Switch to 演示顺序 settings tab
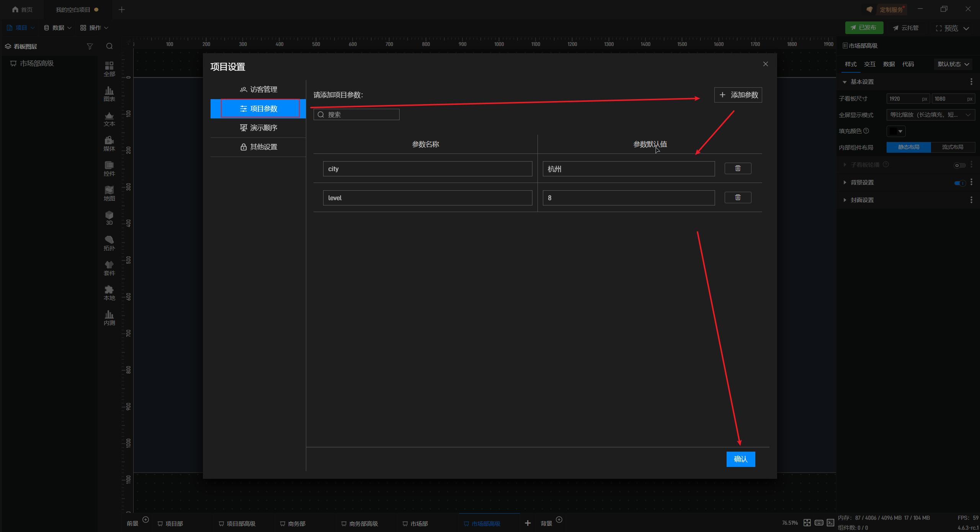Image resolution: width=980 pixels, height=532 pixels. pos(258,128)
